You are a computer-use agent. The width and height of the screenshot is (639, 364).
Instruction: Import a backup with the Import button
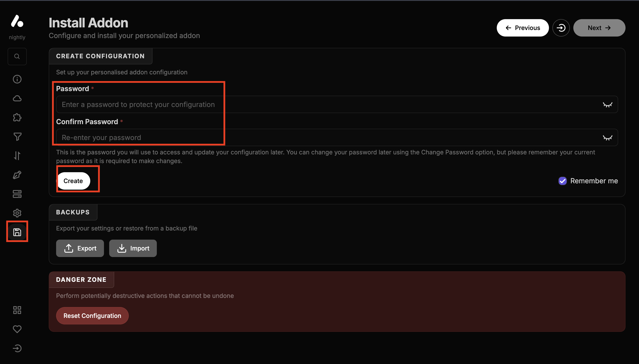[133, 248]
